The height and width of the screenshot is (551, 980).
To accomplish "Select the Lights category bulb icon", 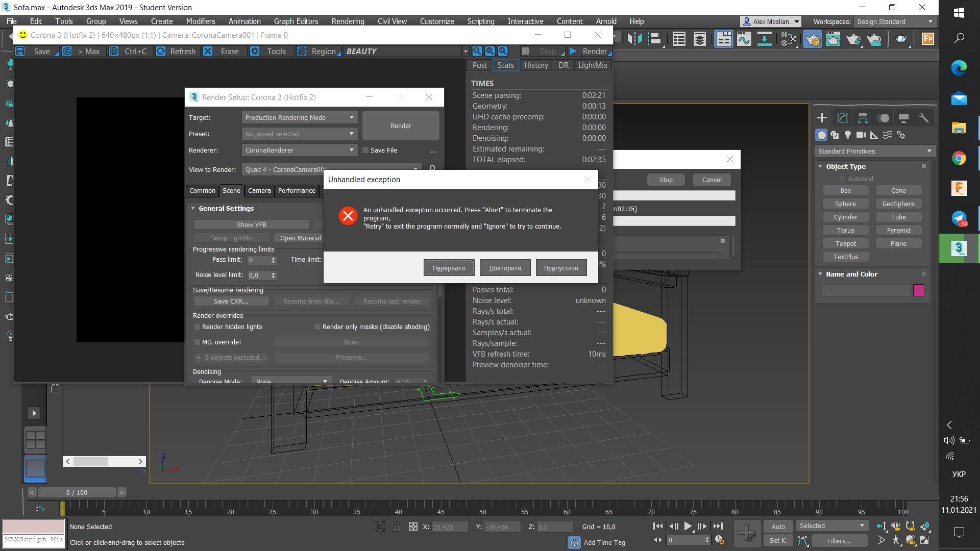I will point(848,135).
